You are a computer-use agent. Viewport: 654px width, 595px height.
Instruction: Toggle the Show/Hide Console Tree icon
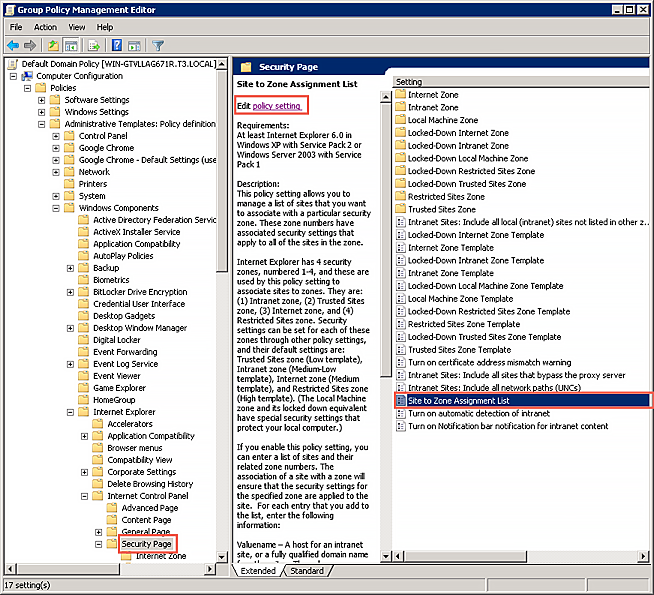[x=71, y=45]
